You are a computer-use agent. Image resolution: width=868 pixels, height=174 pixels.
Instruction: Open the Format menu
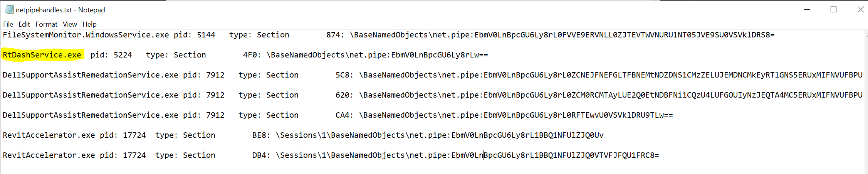(46, 24)
